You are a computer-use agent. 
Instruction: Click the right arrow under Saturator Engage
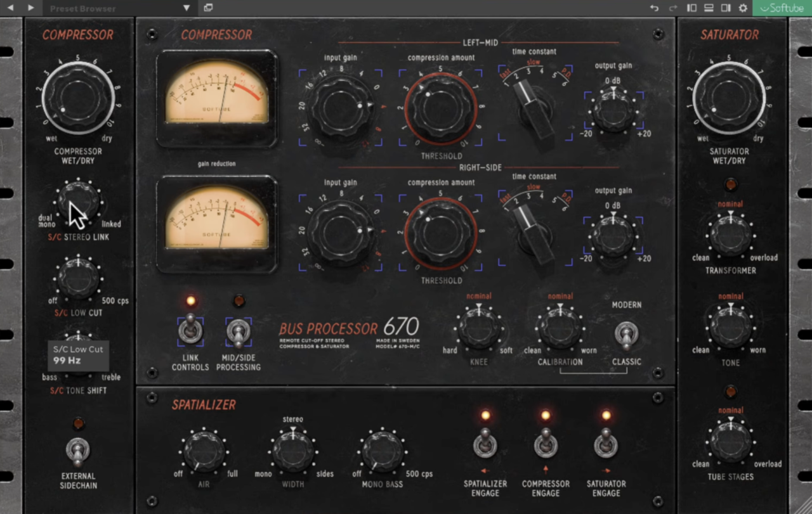606,471
